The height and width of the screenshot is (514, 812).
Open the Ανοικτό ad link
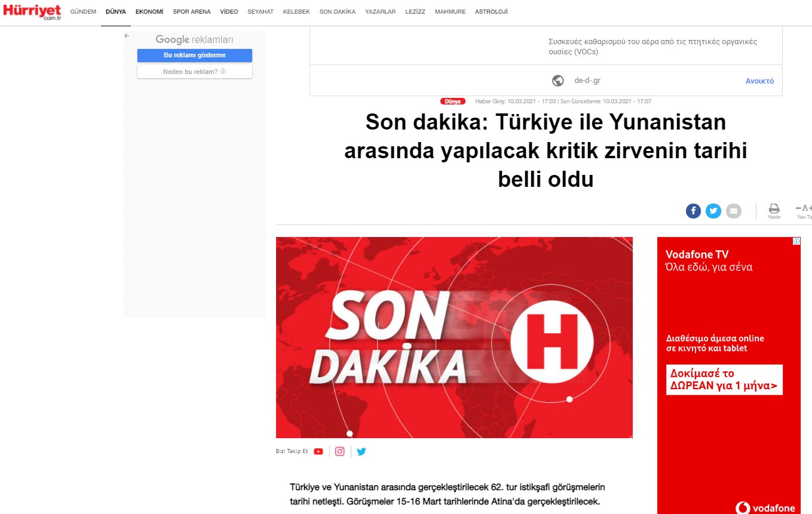[759, 81]
